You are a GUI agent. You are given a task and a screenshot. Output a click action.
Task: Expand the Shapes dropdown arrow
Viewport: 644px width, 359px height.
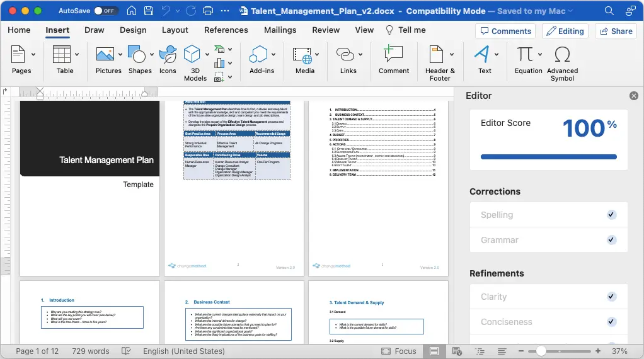[x=152, y=54]
